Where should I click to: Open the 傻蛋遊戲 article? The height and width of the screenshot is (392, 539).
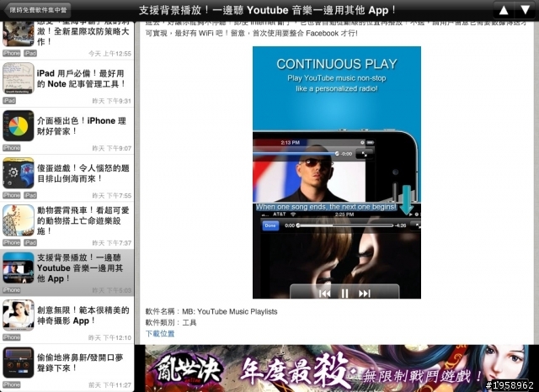click(67, 178)
